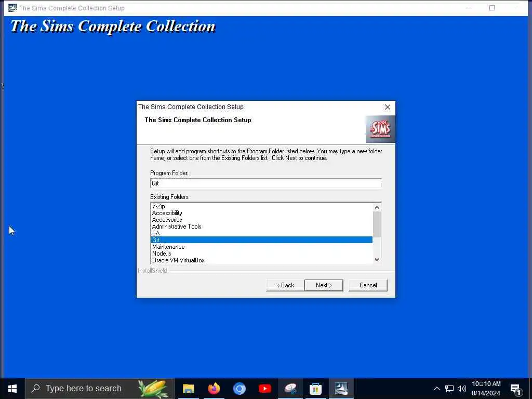The image size is (532, 399).
Task: Select Administrative Tools folder entry
Action: click(261, 227)
